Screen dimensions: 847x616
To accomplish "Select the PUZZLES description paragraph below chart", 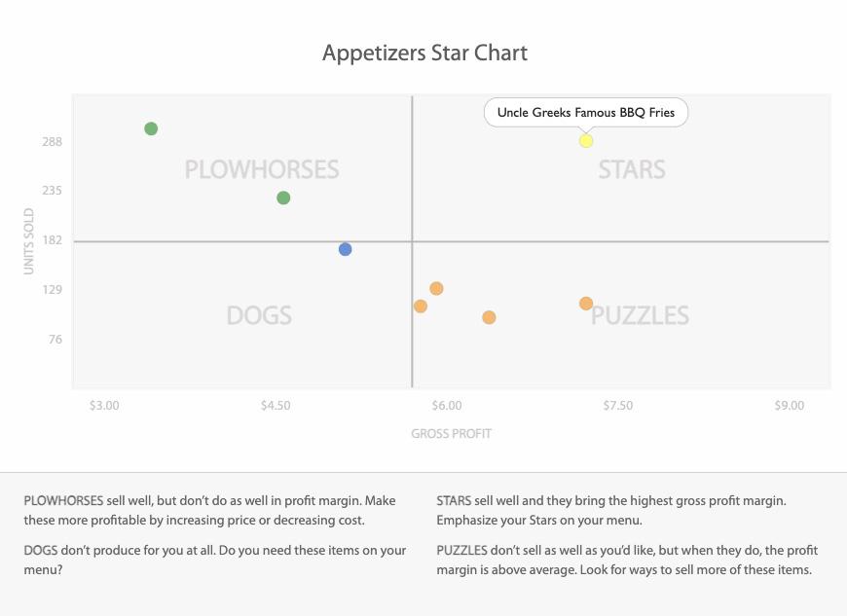I will tap(623, 560).
